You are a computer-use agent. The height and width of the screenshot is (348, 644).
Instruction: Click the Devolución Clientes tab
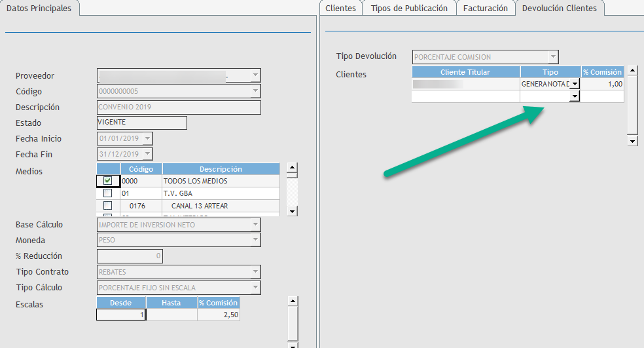559,9
